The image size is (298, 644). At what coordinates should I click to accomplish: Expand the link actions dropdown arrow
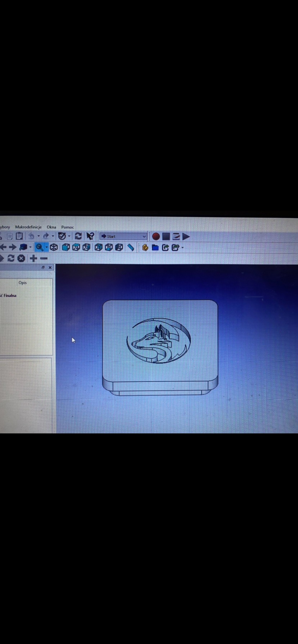(x=182, y=247)
